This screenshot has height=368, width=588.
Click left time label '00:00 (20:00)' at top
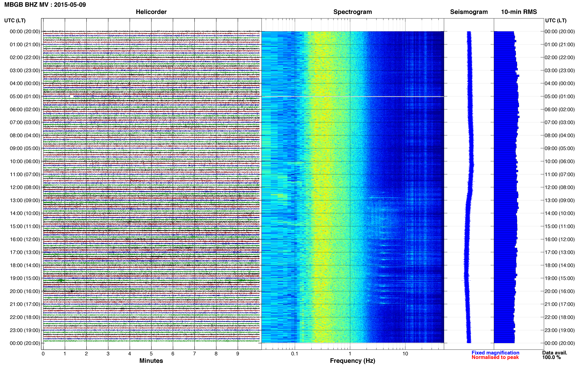[x=25, y=31]
